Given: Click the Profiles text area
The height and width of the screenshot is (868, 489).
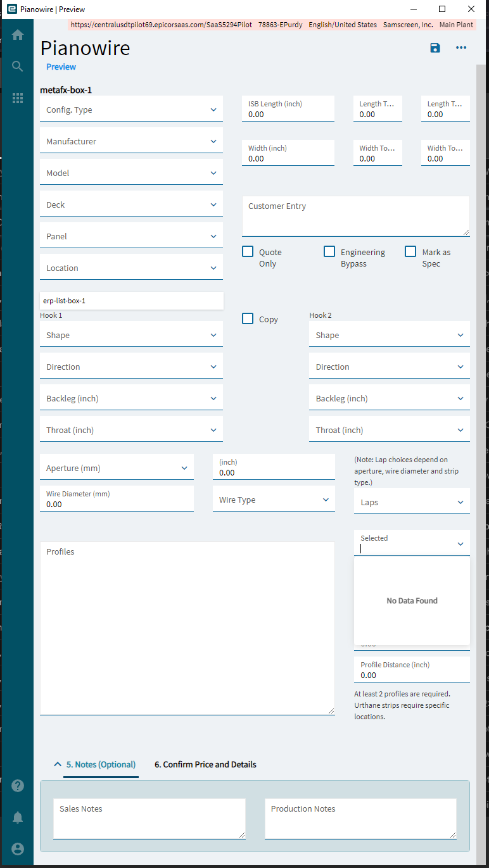Looking at the screenshot, I should tap(187, 629).
